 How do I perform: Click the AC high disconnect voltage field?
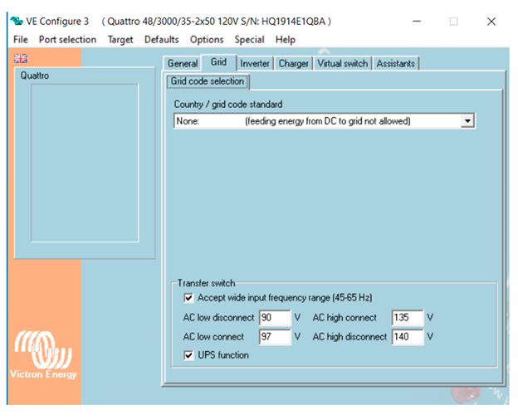coord(407,337)
